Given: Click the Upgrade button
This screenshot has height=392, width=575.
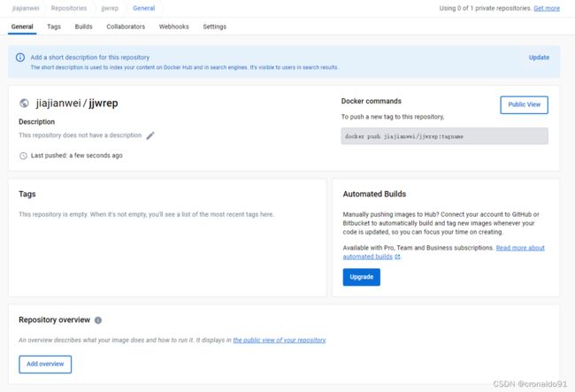Looking at the screenshot, I should [x=362, y=277].
